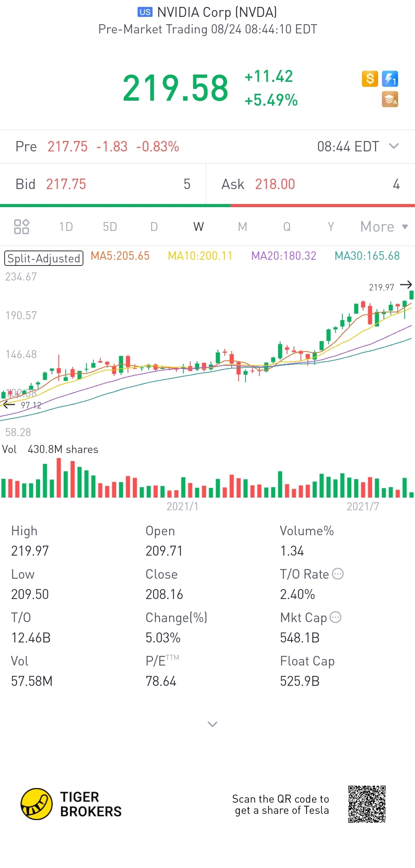Tap the +11.42 change value

point(269,76)
